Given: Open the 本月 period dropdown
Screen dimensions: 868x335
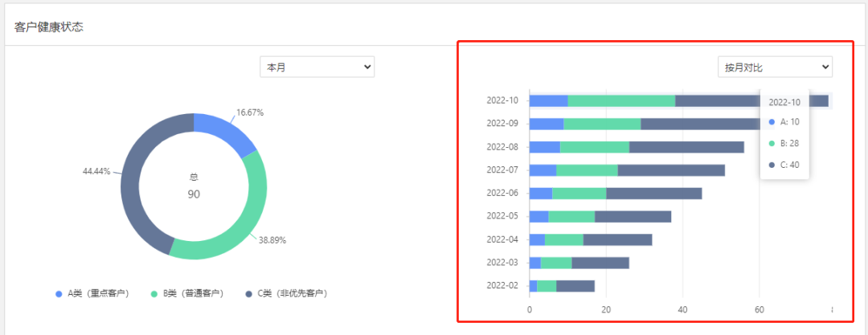Looking at the screenshot, I should click(317, 67).
